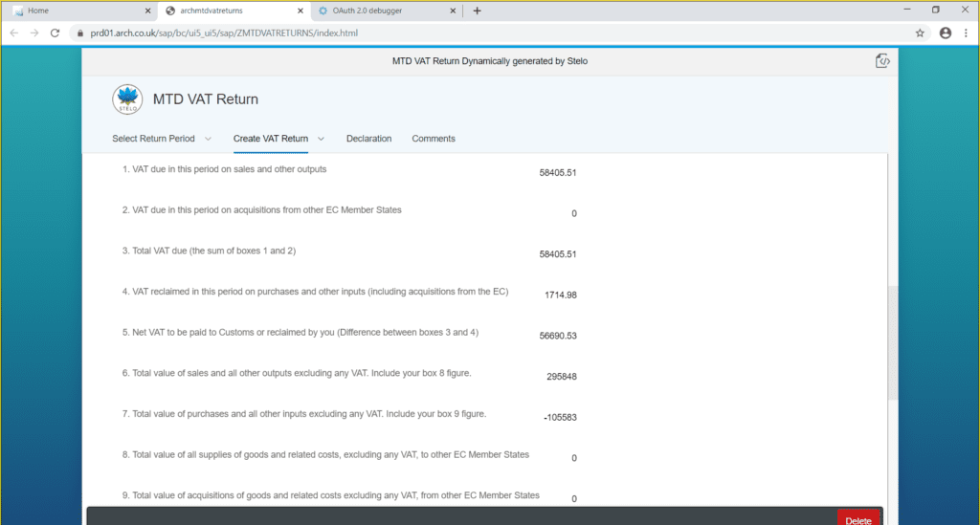Click the box 1 VAT due value 58405.51

[557, 173]
